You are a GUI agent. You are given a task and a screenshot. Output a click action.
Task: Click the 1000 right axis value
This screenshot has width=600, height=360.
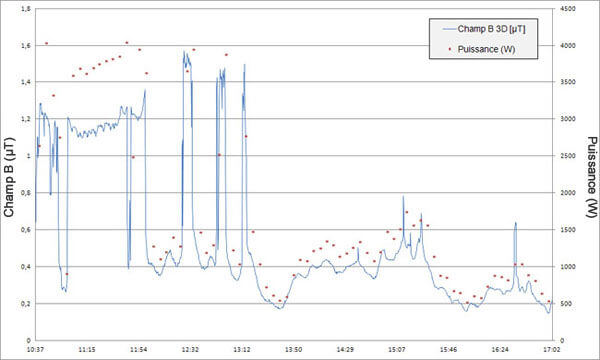pyautogui.click(x=568, y=267)
